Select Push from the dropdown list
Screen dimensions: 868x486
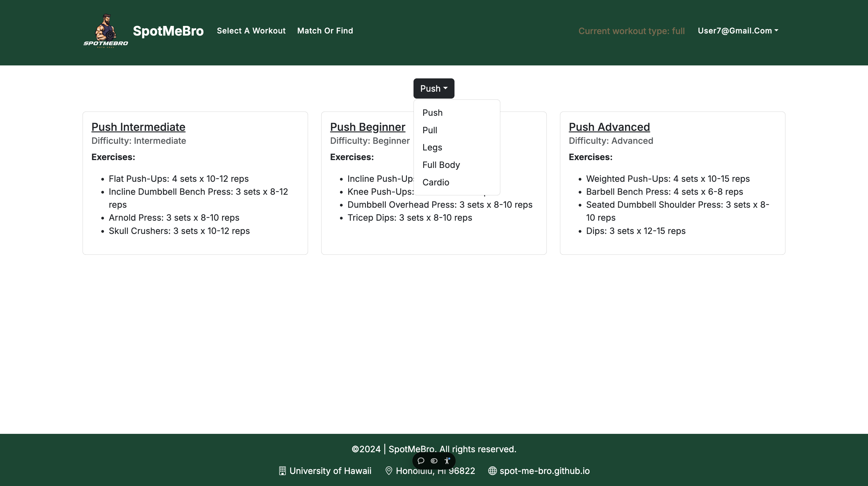432,112
